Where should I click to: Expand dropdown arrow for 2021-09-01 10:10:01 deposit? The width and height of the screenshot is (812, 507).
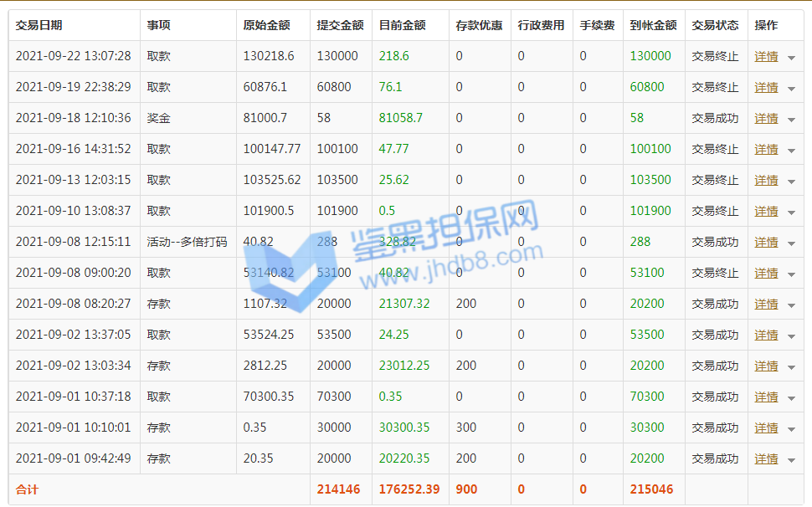791,429
